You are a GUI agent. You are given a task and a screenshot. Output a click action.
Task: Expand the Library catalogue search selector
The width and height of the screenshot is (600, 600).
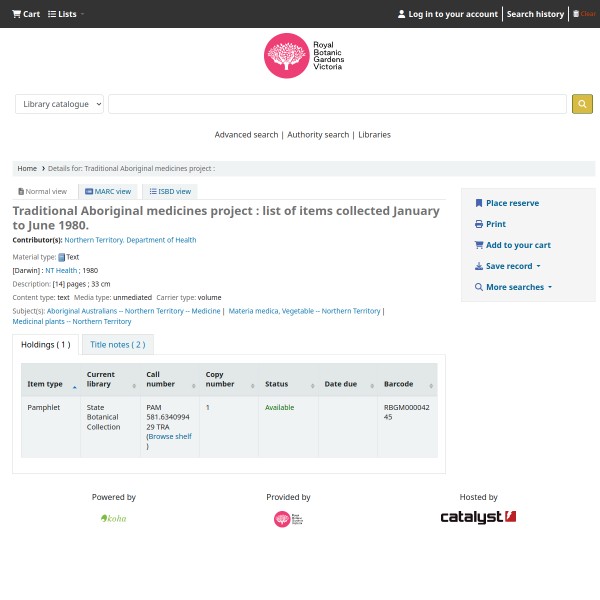coord(59,104)
